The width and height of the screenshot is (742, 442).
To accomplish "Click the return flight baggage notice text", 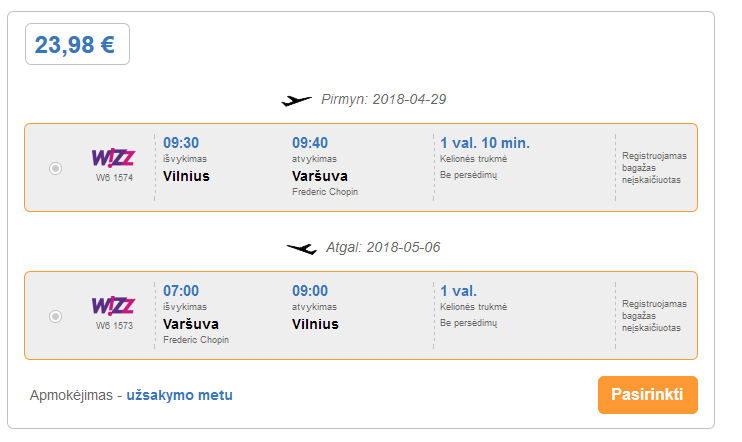I will (x=654, y=316).
